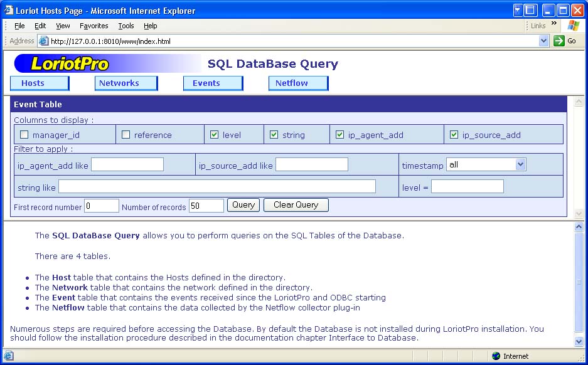Open the title bar dropdown arrow button
The image size is (588, 365).
(518, 10)
